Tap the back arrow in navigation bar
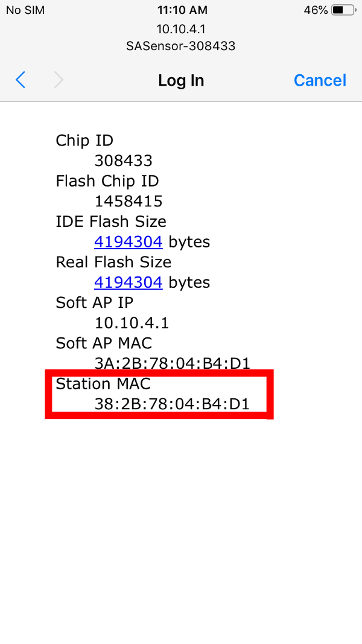362x644 pixels. (x=21, y=80)
